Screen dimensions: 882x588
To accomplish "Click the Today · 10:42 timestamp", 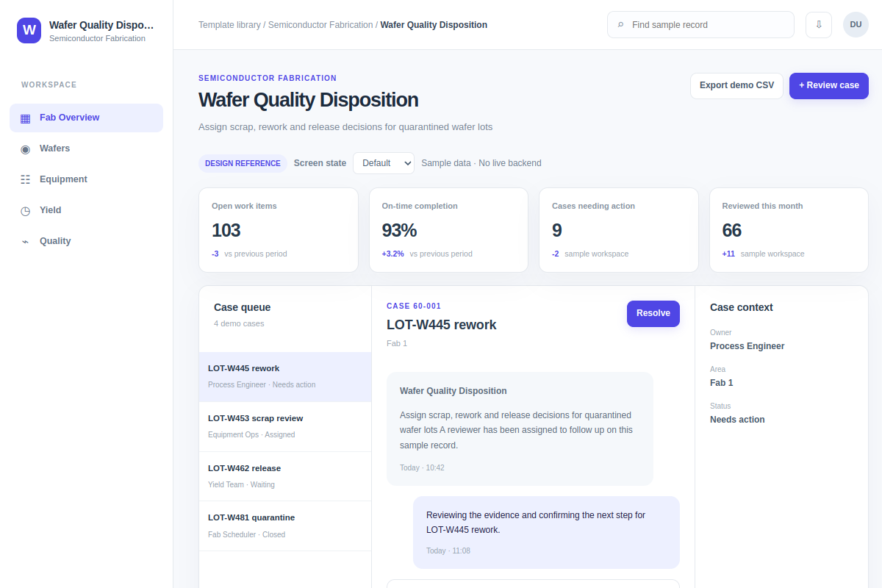I will [422, 467].
